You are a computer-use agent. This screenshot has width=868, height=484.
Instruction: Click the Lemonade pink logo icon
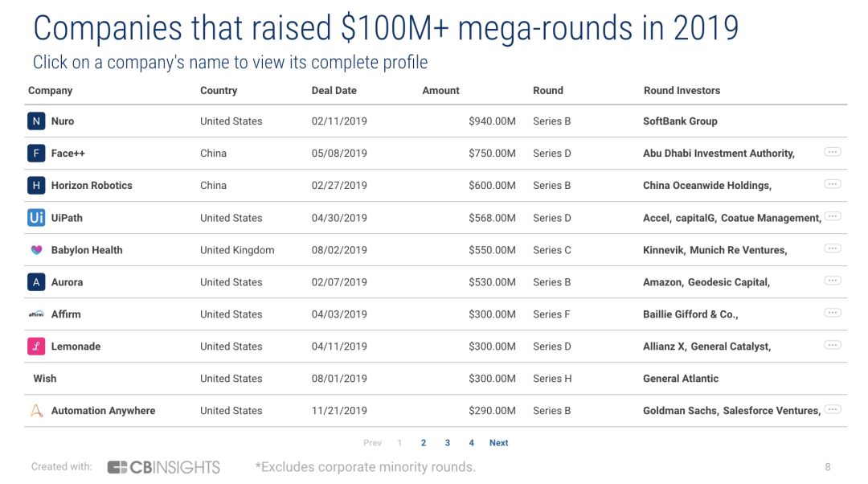click(36, 347)
